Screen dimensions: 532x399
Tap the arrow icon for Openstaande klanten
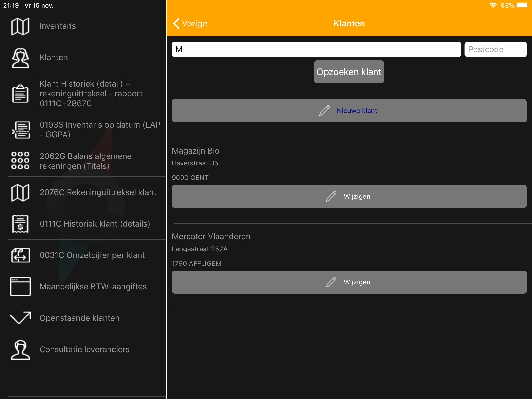(x=21, y=318)
